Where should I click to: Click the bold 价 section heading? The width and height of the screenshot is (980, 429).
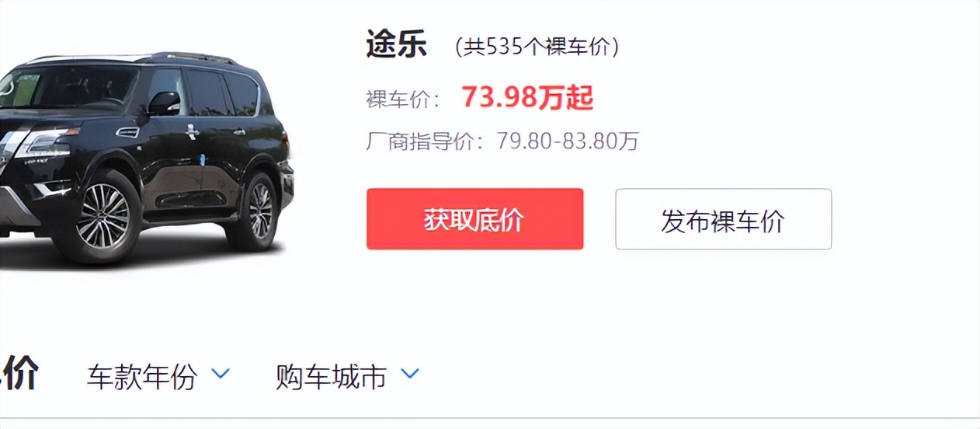point(19,375)
